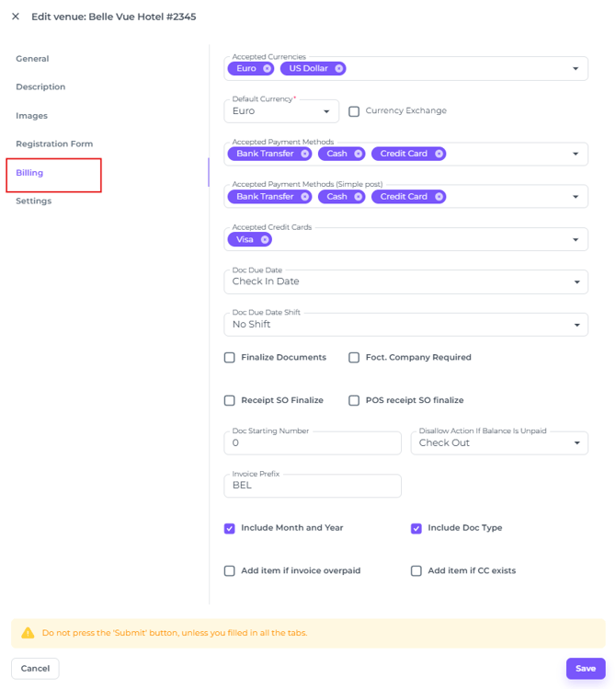This screenshot has height=689, width=616.
Task: Remove the Visa credit card chip
Action: pyautogui.click(x=265, y=239)
